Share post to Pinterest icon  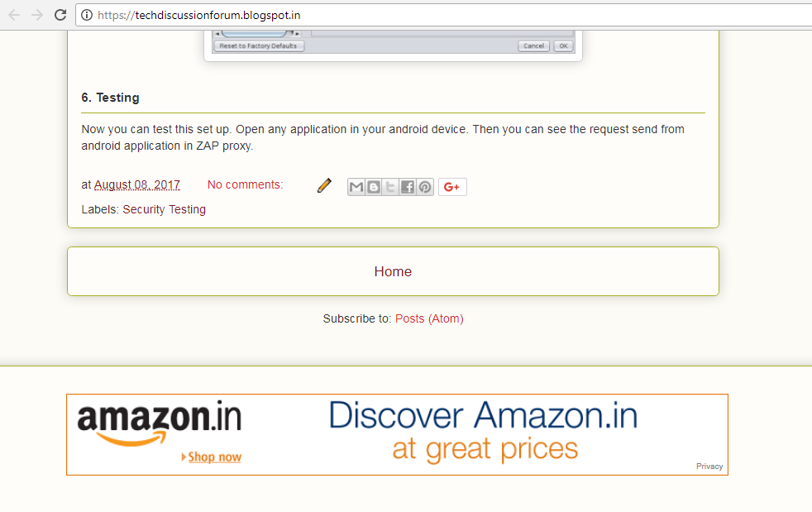pyautogui.click(x=425, y=187)
